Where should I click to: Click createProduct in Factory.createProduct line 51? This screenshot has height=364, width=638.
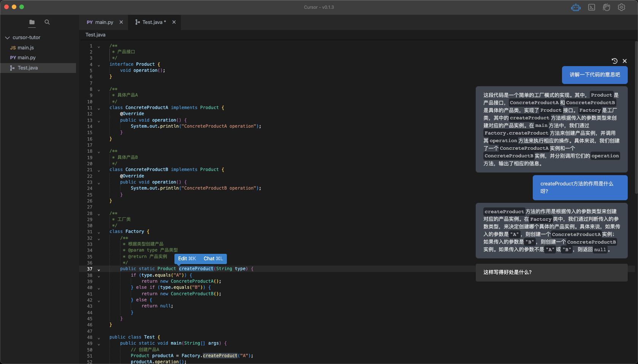[220, 356]
